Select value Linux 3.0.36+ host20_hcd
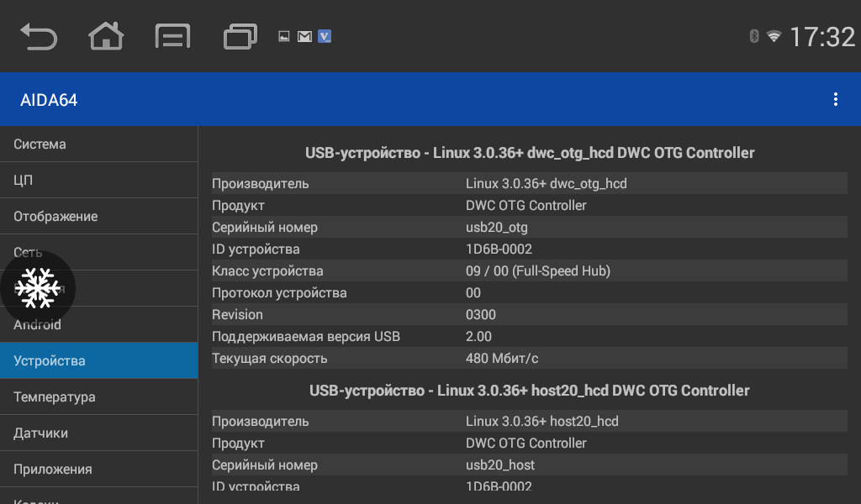The width and height of the screenshot is (861, 504). 542,421
